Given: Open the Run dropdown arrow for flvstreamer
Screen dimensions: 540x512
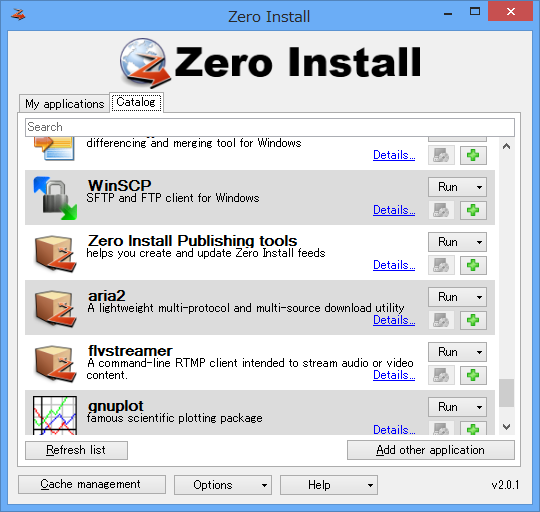Looking at the screenshot, I should tap(479, 352).
